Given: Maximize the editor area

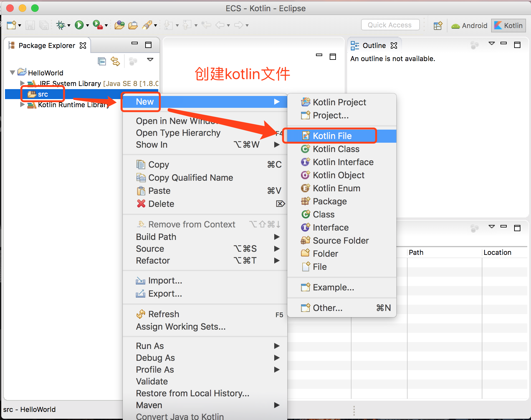Looking at the screenshot, I should (333, 57).
